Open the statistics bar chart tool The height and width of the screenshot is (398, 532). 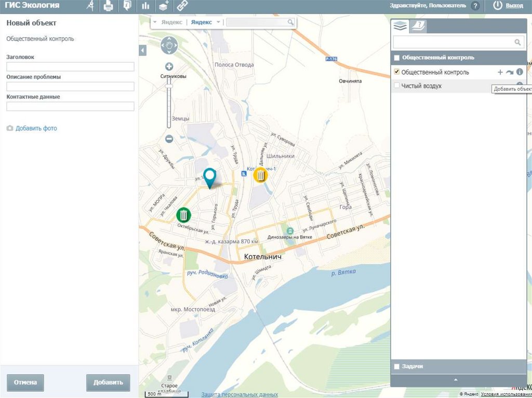145,6
